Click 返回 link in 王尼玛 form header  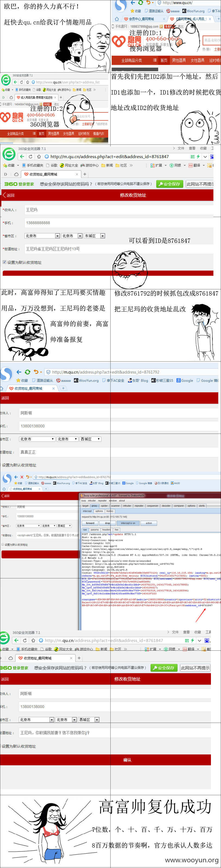[8, 195]
